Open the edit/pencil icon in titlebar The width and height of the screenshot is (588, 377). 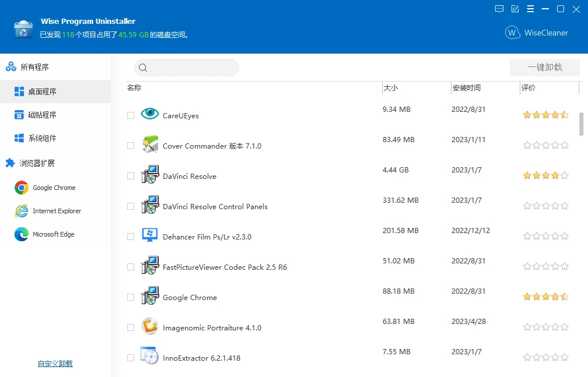tap(514, 9)
